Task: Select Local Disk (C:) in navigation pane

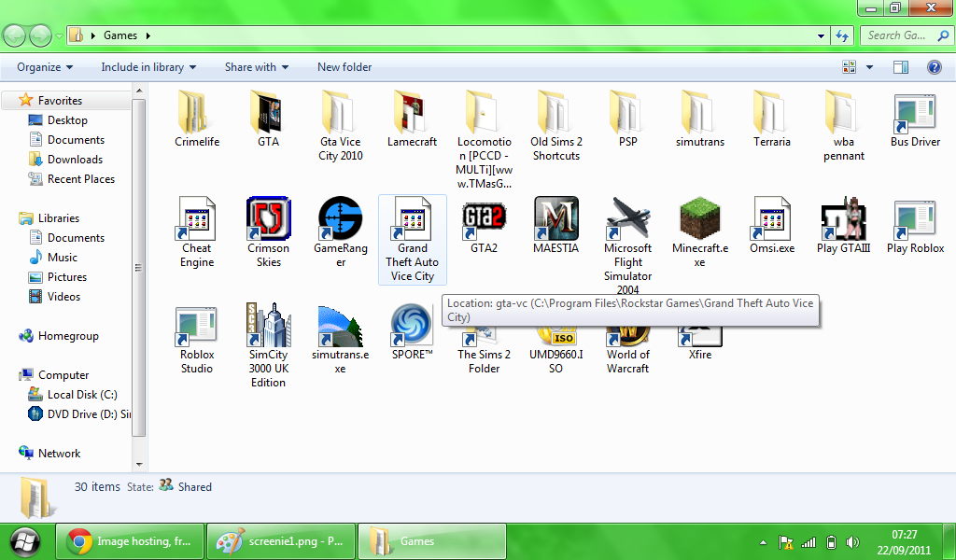Action: tap(82, 395)
